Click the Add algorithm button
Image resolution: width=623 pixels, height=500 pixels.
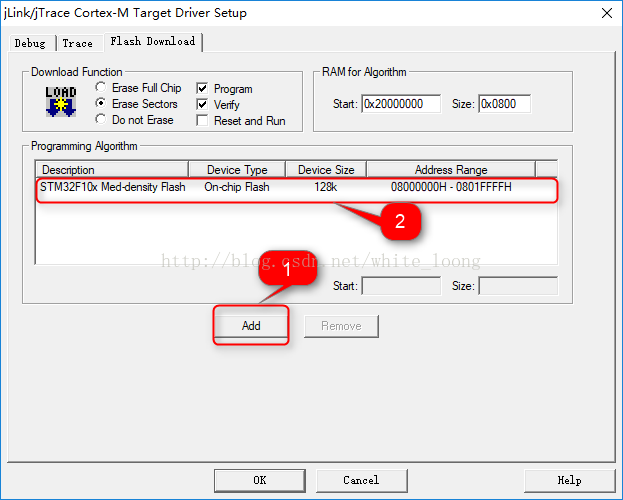pos(251,326)
